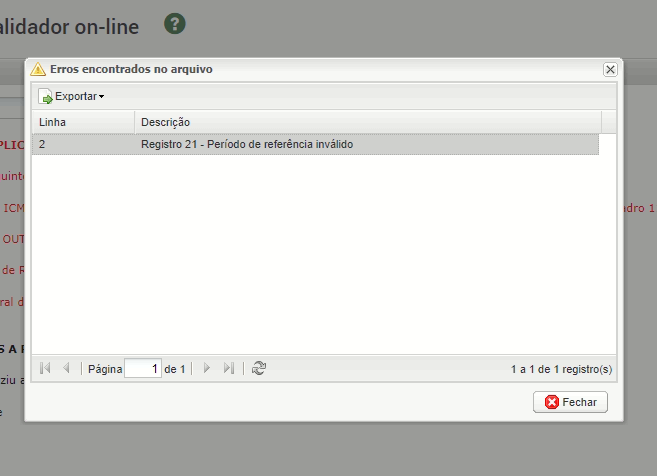Refresh the error list grid
657x476 pixels.
(259, 368)
